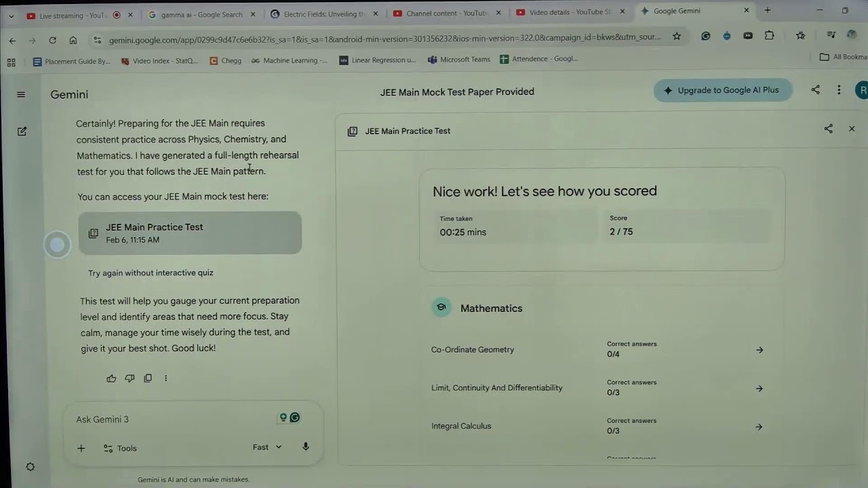Open site information icon in address bar

(97, 40)
